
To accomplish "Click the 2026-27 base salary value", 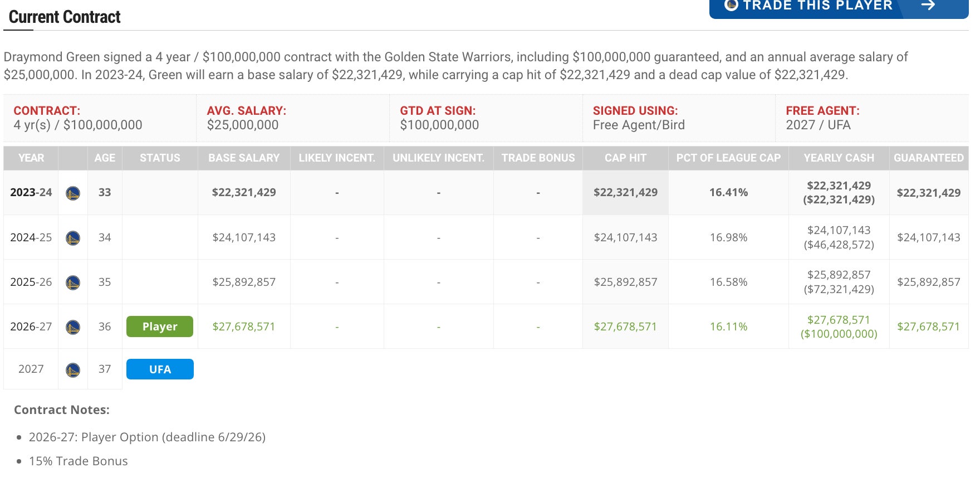I will tap(244, 327).
